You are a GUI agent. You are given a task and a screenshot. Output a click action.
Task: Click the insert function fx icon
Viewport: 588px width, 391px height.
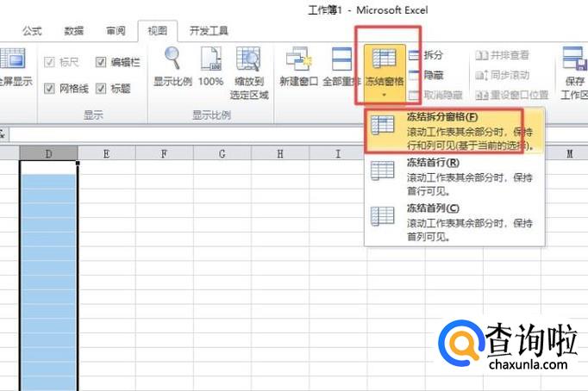coord(2,134)
